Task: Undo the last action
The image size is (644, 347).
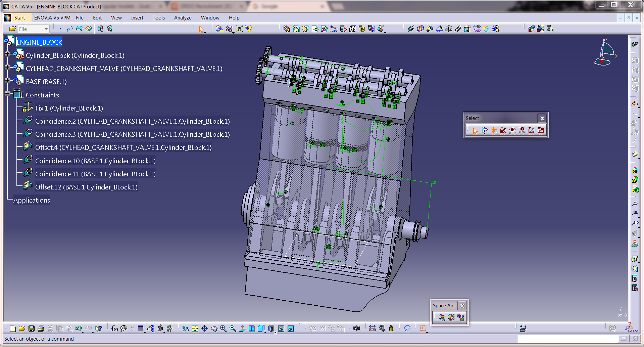Action: (x=79, y=329)
